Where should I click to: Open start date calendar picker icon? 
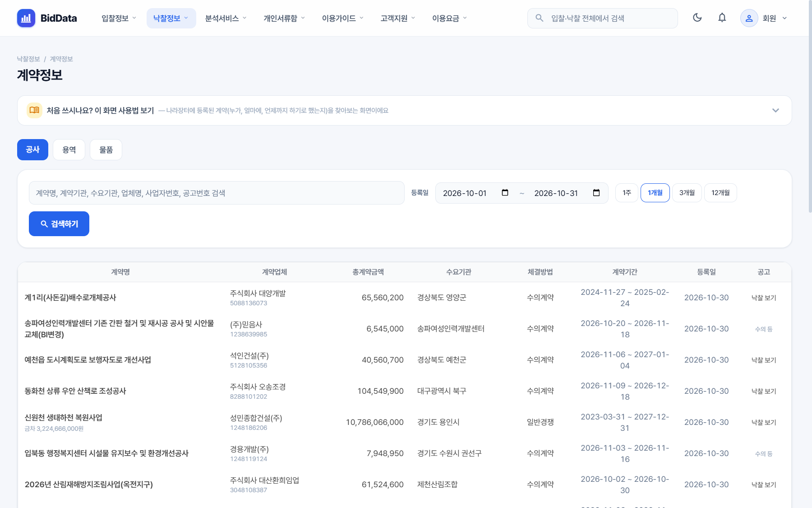click(x=505, y=193)
